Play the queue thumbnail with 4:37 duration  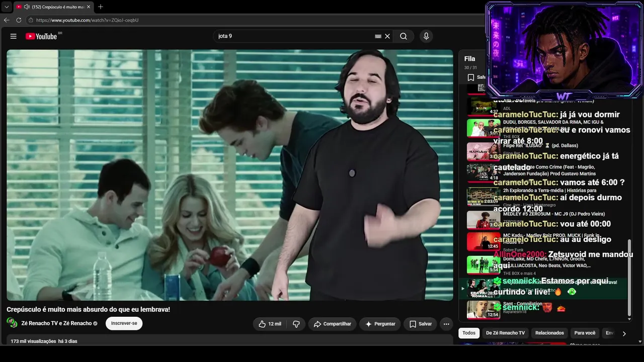(x=483, y=106)
